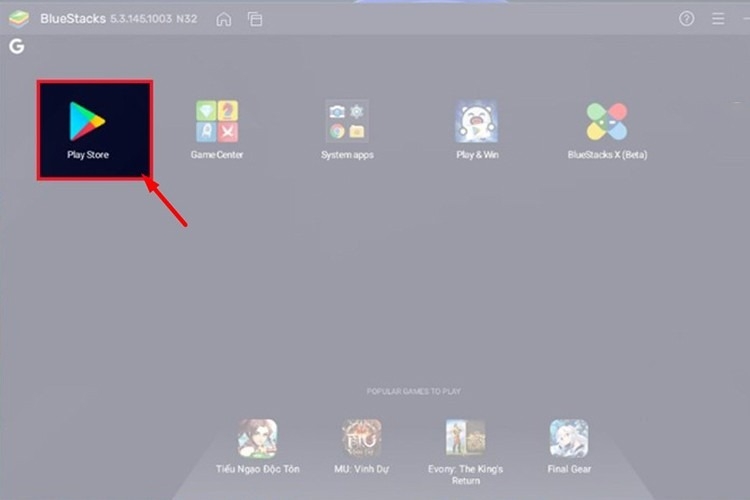The width and height of the screenshot is (750, 500).
Task: Click the Final Gear label text
Action: pos(569,469)
